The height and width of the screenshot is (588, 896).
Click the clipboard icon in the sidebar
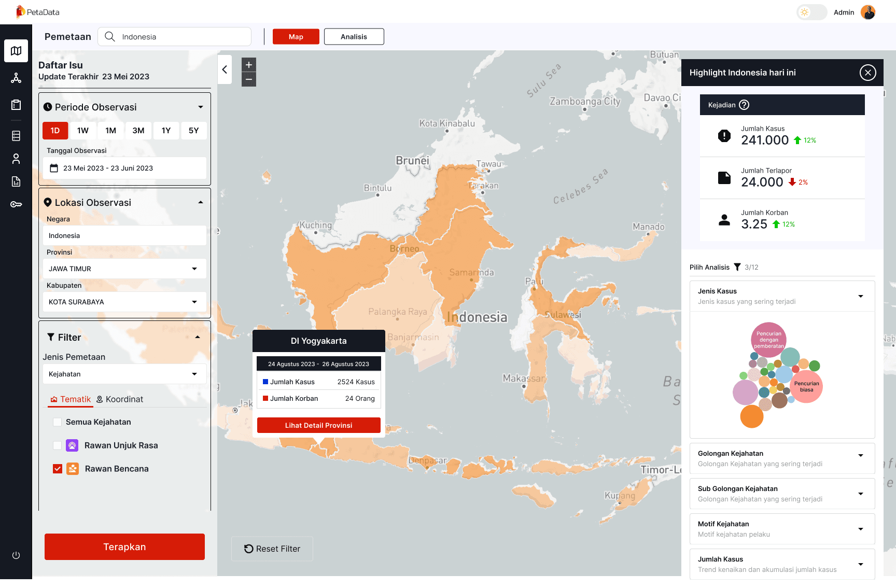16,104
